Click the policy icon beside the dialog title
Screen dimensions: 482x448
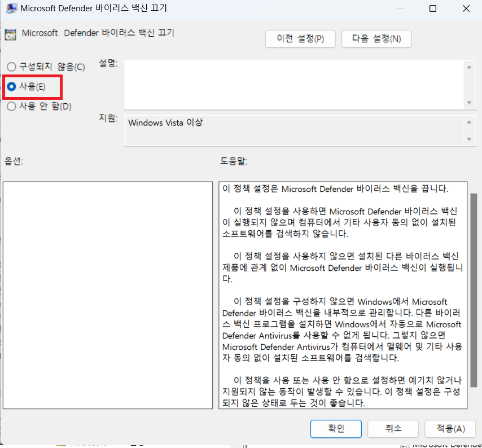click(10, 34)
